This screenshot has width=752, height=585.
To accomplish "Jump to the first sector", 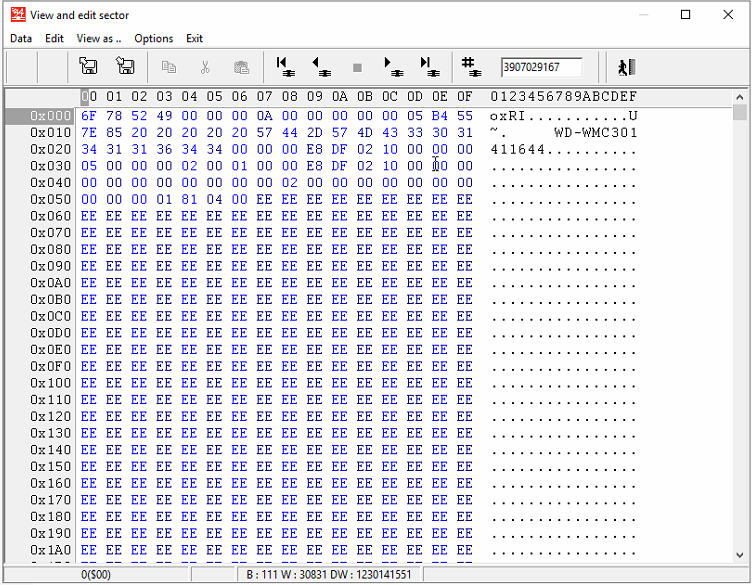I will tap(286, 67).
